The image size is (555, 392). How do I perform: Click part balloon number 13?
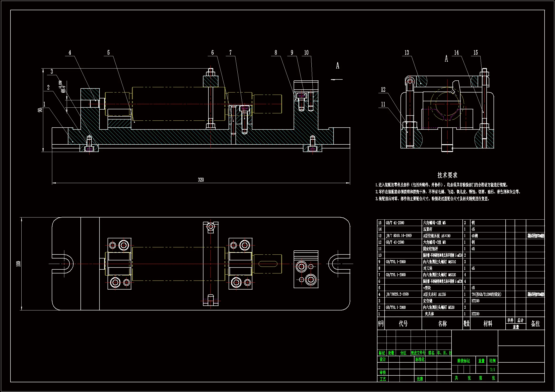click(x=407, y=53)
